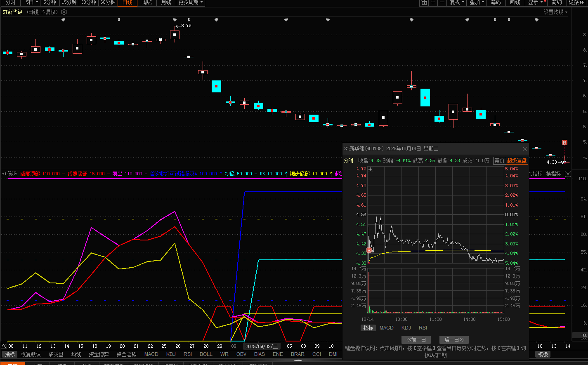Viewport: 588px width, 365px height.
Task: Expand the 更多周期 dropdown
Action: pos(190,2)
